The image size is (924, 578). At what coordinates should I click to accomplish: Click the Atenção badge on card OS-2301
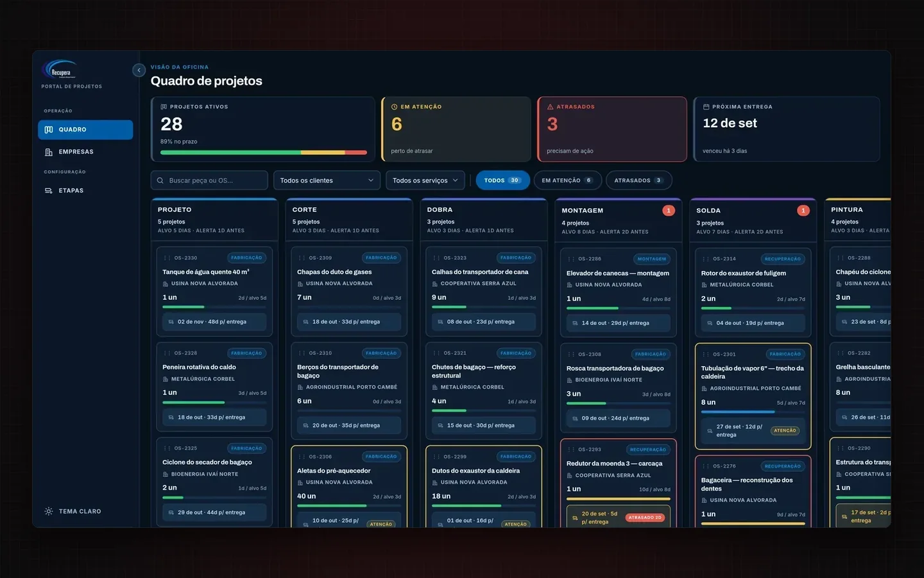pos(785,431)
